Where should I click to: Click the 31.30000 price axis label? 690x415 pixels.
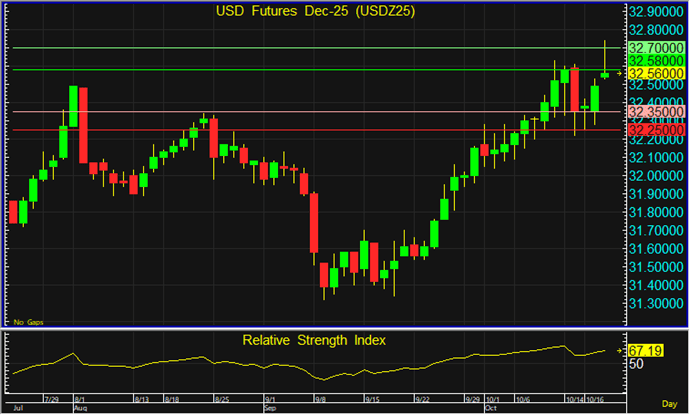[x=657, y=303]
